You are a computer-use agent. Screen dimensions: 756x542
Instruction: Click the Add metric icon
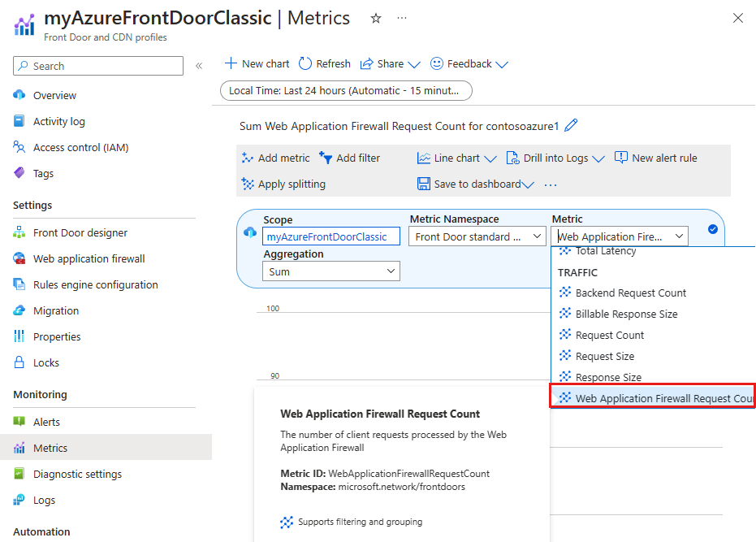point(248,158)
